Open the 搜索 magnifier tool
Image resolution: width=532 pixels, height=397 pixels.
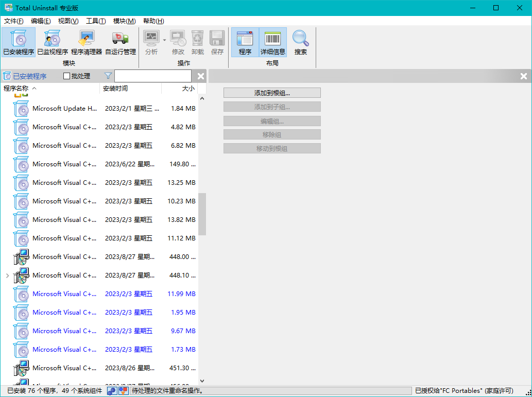[301, 42]
